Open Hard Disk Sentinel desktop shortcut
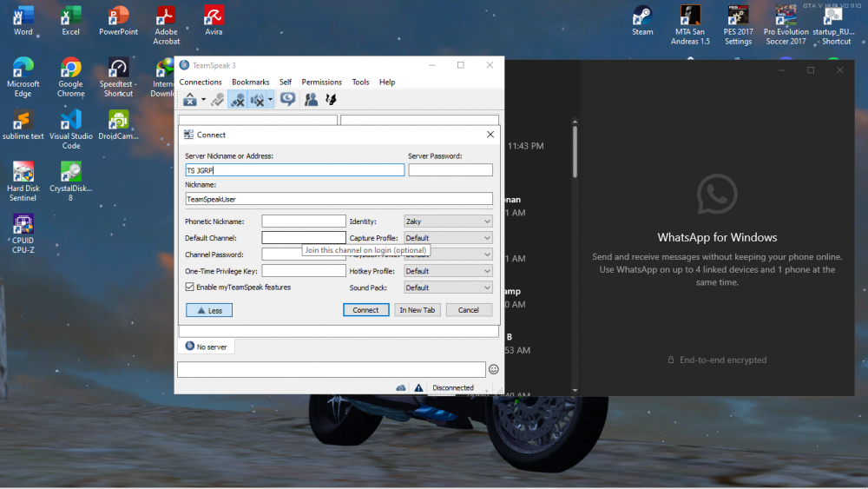The height and width of the screenshot is (489, 868). click(x=23, y=182)
